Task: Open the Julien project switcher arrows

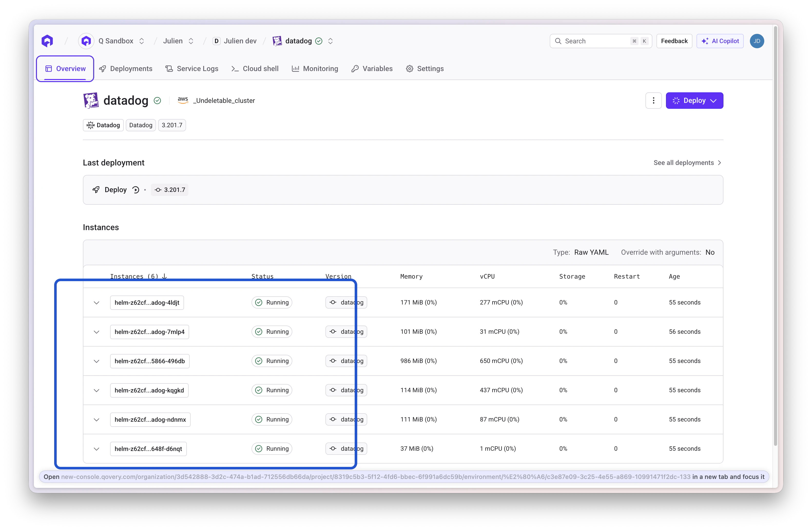Action: tap(191, 41)
